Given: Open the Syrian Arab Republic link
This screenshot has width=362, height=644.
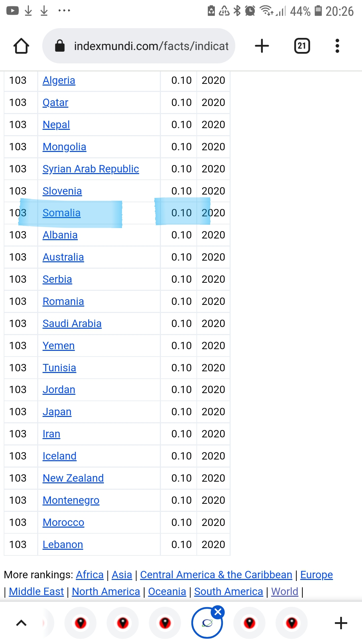Looking at the screenshot, I should coord(90,169).
